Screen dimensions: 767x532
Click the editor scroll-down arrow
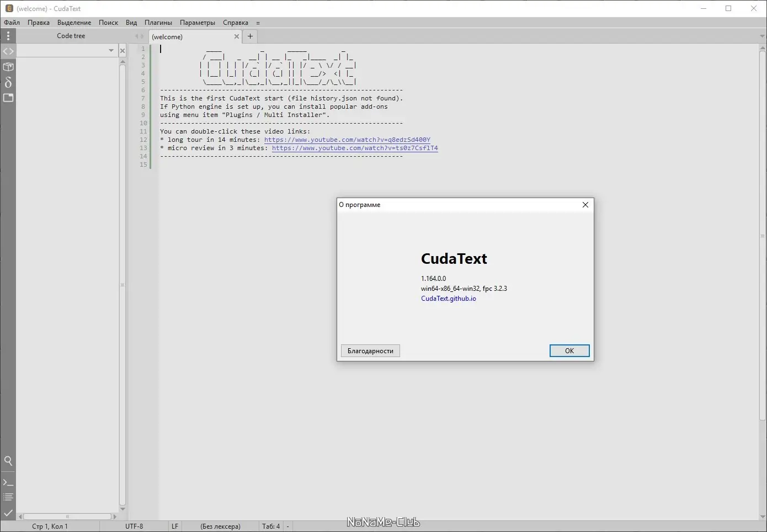pos(763,517)
